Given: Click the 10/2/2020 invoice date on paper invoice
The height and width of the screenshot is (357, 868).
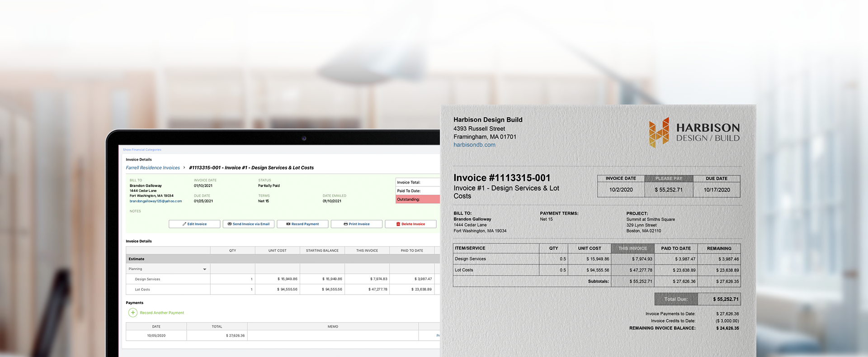Looking at the screenshot, I should 621,190.
